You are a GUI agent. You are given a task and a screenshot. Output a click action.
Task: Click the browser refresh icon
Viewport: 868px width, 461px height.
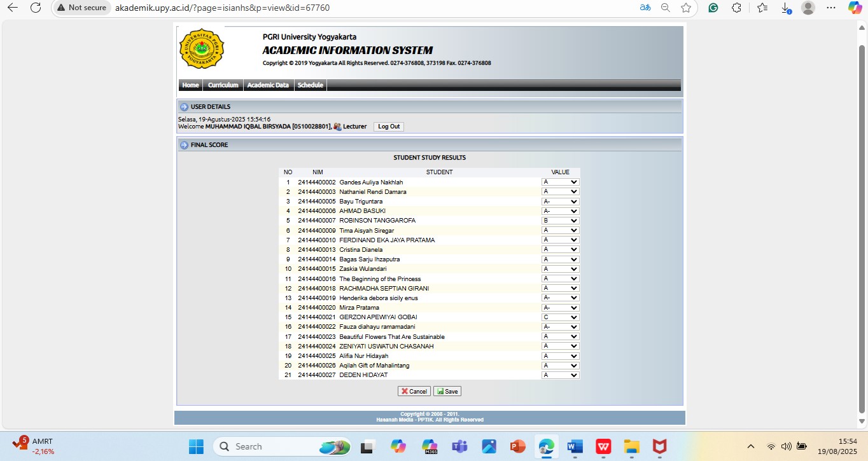(x=36, y=8)
